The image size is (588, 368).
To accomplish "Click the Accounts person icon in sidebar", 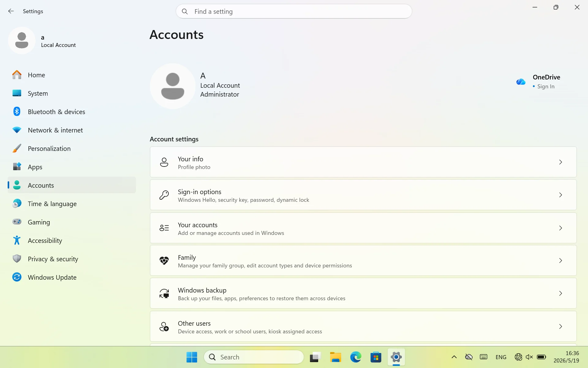I will coord(17,185).
